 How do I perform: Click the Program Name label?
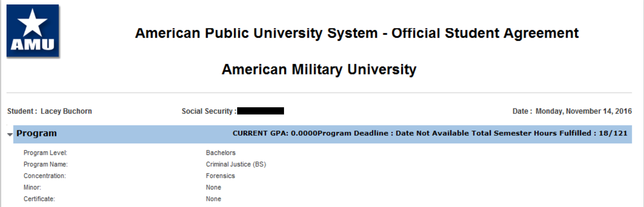[46, 165]
